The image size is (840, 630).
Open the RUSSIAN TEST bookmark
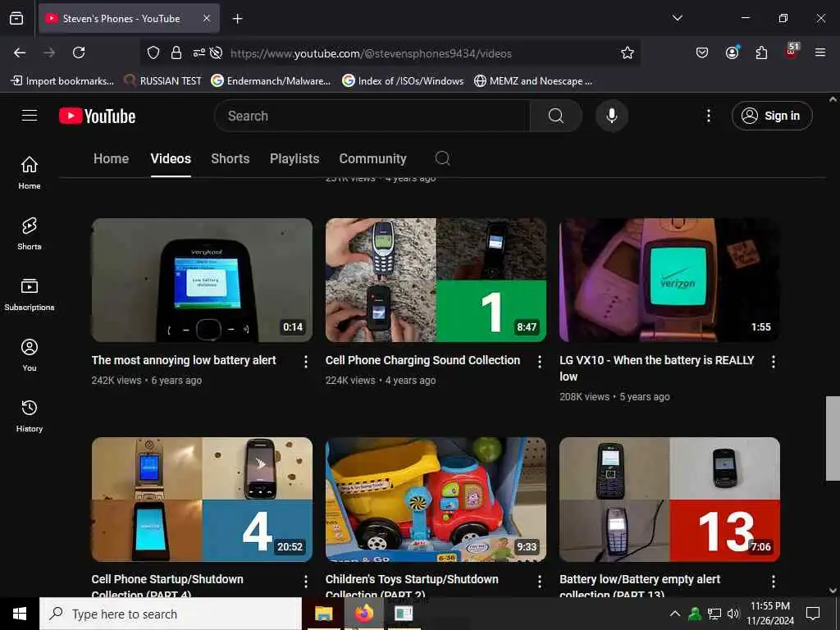point(162,81)
